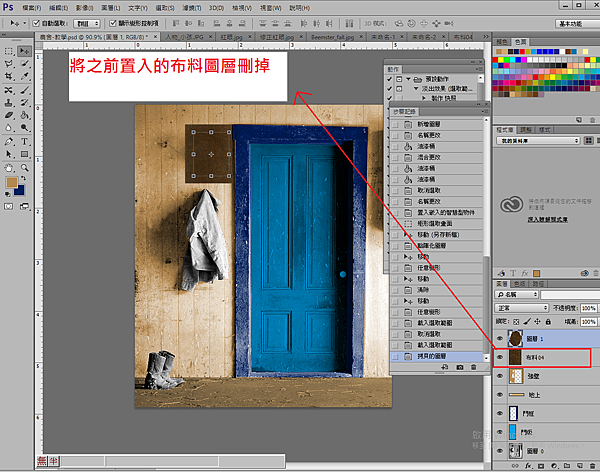Select the Lasso tool
Viewport: 600px width, 472px height.
(9, 64)
